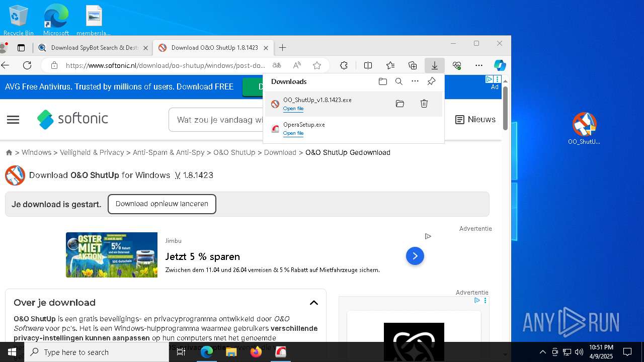Screen dimensions: 644x362
Task: Open ad options on AVG banner
Action: click(x=497, y=79)
